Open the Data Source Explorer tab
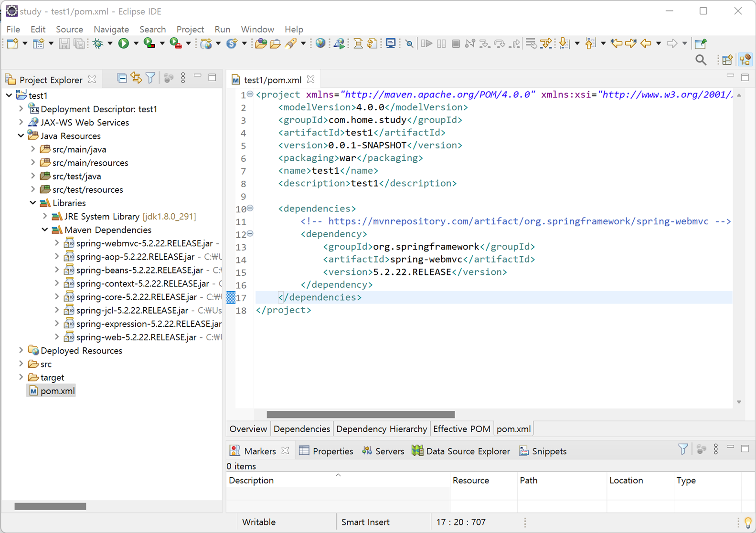Image resolution: width=756 pixels, height=533 pixels. pos(461,451)
